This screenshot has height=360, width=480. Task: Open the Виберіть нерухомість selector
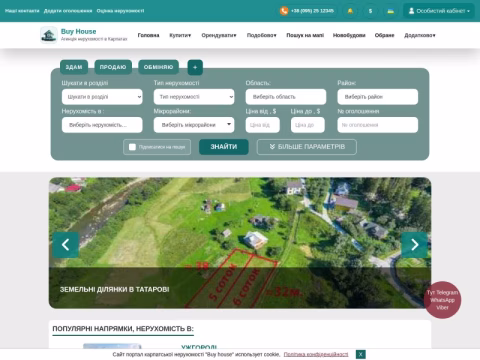click(102, 125)
